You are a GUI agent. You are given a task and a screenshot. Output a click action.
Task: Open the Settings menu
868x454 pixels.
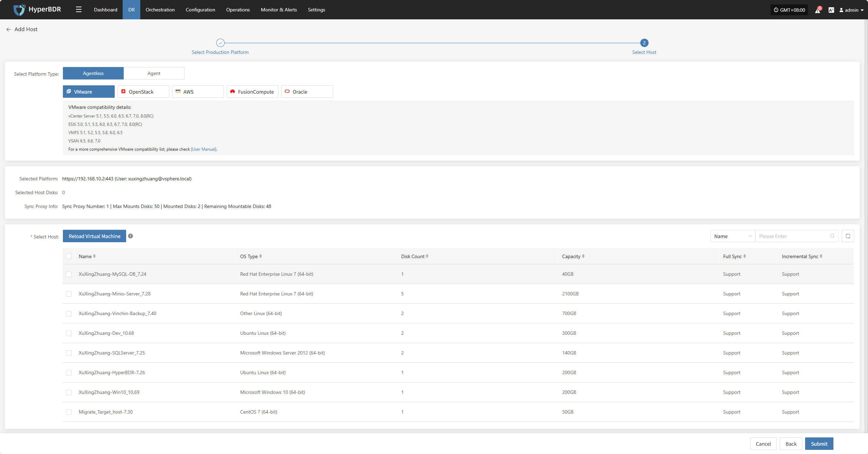click(x=317, y=10)
